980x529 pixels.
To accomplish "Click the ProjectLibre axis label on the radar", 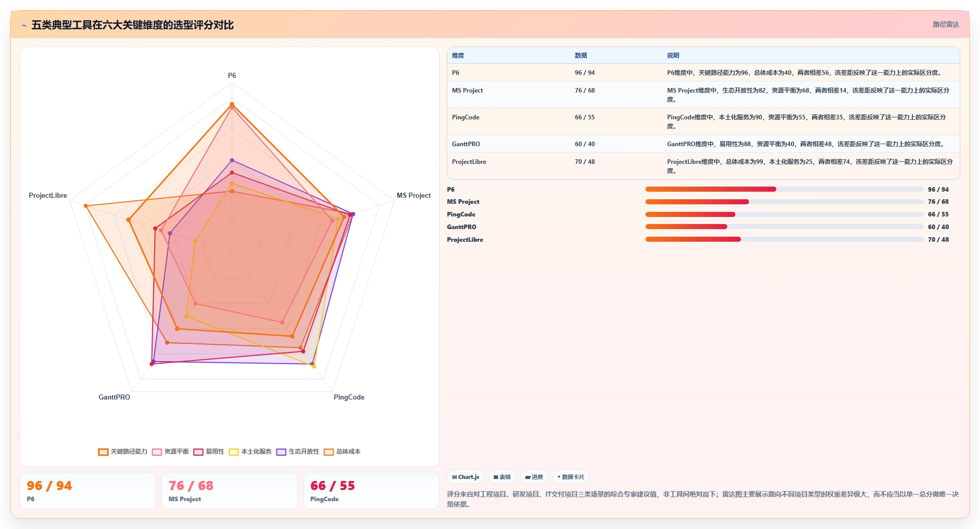I will coord(48,195).
